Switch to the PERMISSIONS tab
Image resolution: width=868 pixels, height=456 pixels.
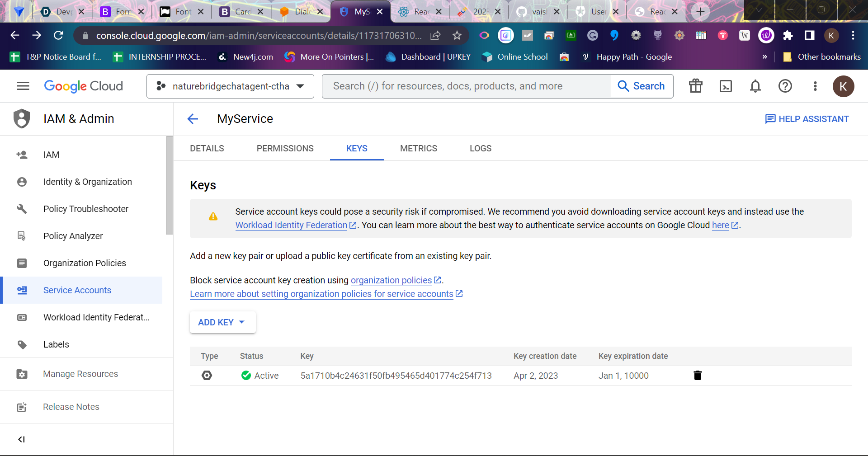(x=285, y=148)
